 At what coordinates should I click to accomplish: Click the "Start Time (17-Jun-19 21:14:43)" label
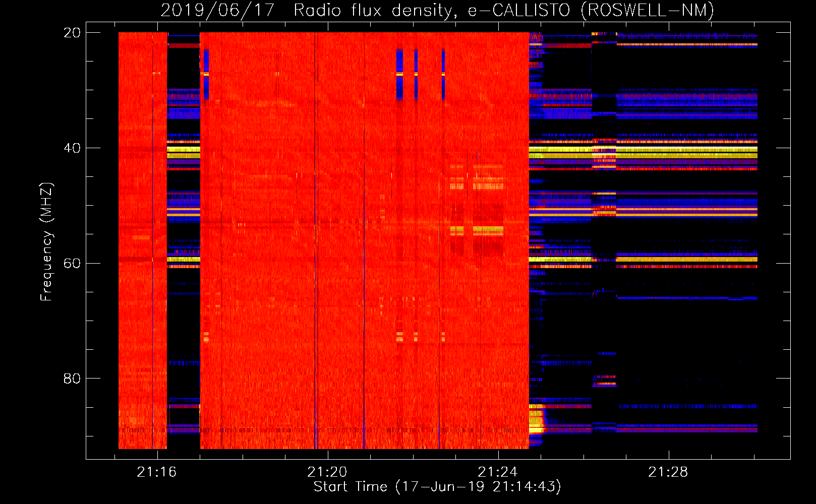(437, 487)
